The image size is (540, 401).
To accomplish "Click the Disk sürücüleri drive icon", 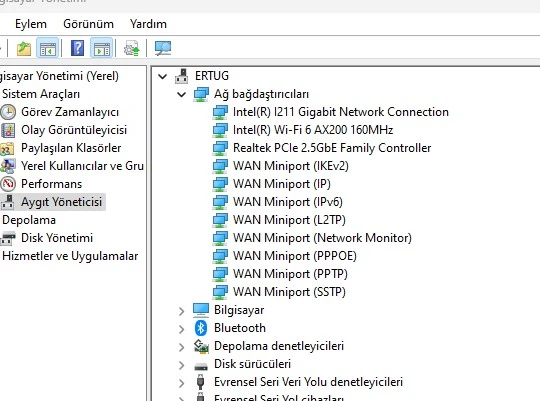I will [x=201, y=366].
